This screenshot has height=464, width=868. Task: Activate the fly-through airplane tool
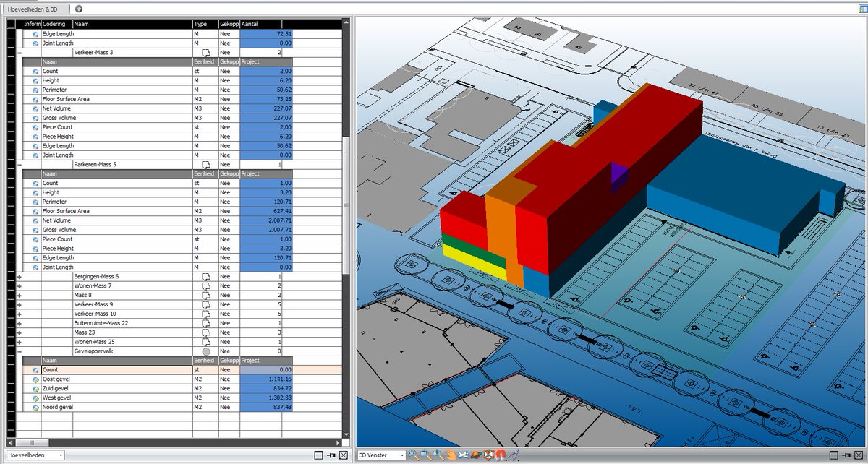coord(464,455)
